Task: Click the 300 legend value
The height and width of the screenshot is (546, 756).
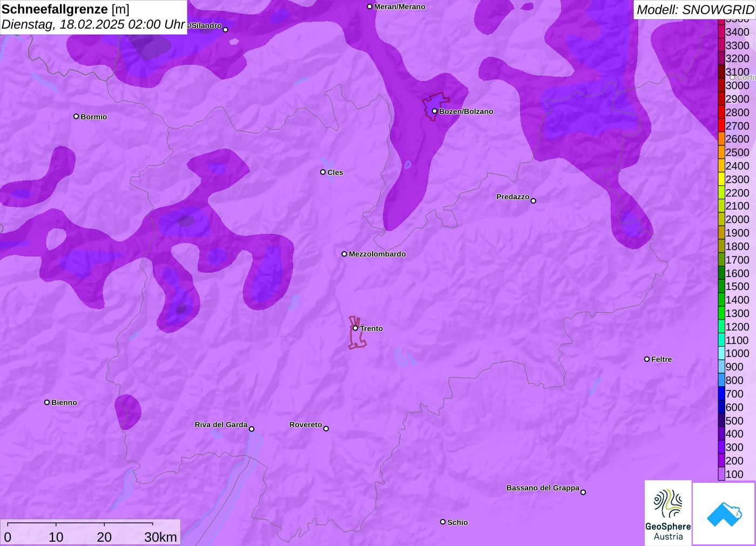Action: (734, 447)
